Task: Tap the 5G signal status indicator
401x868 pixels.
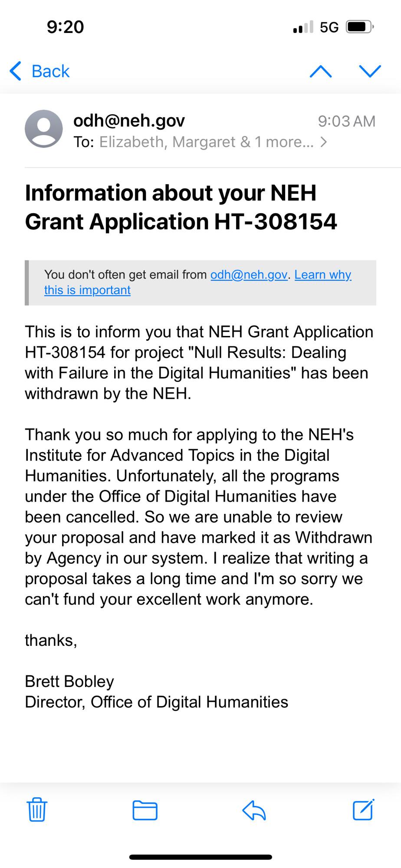Action: tap(329, 27)
